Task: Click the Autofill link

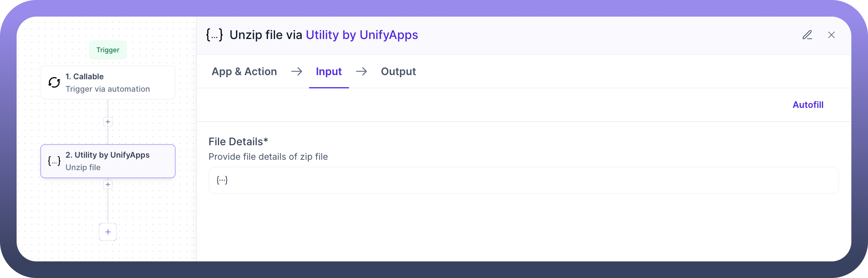Action: click(808, 105)
